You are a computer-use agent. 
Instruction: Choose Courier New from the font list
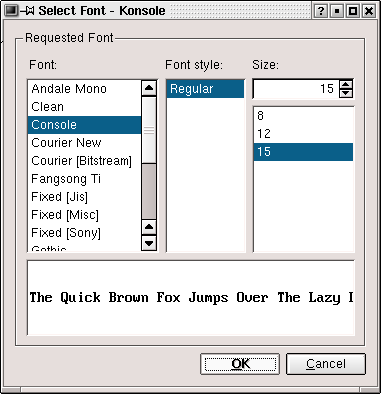(84, 143)
